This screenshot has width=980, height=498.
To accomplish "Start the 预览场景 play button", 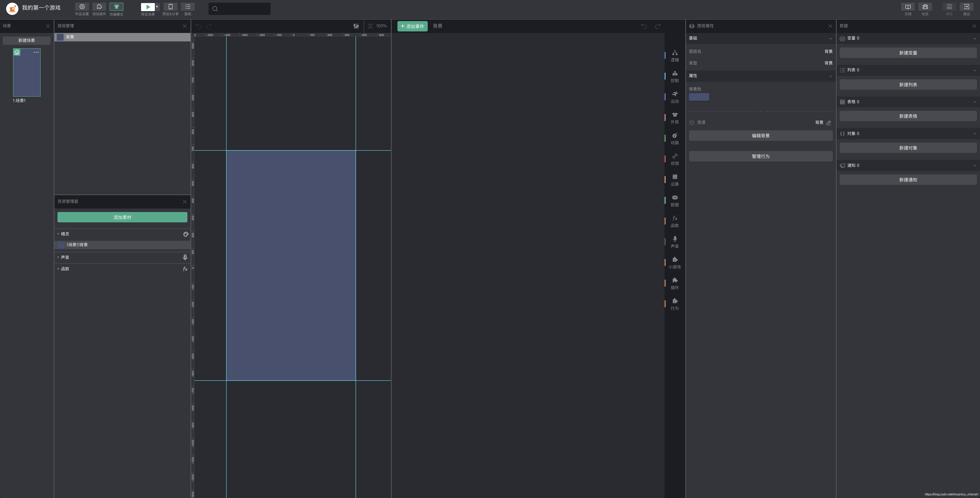I will coord(148,7).
